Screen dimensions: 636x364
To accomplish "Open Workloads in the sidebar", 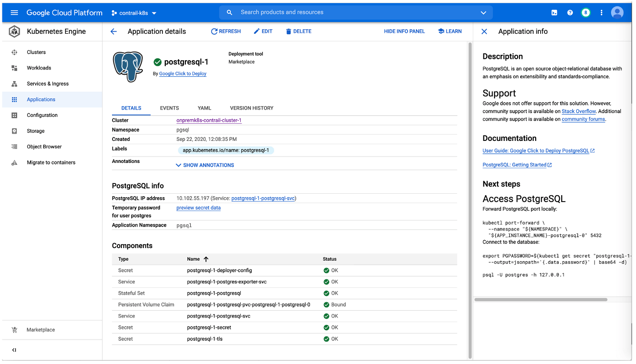I will 39,68.
